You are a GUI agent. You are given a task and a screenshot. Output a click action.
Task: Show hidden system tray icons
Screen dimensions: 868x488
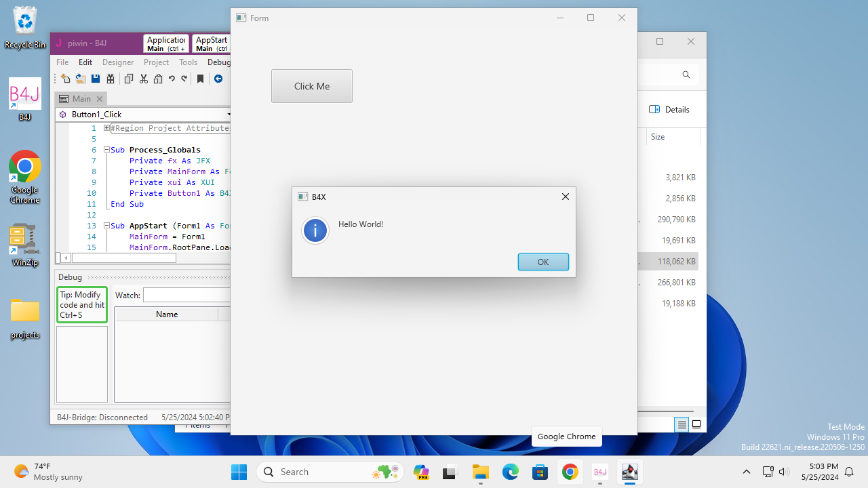click(747, 472)
